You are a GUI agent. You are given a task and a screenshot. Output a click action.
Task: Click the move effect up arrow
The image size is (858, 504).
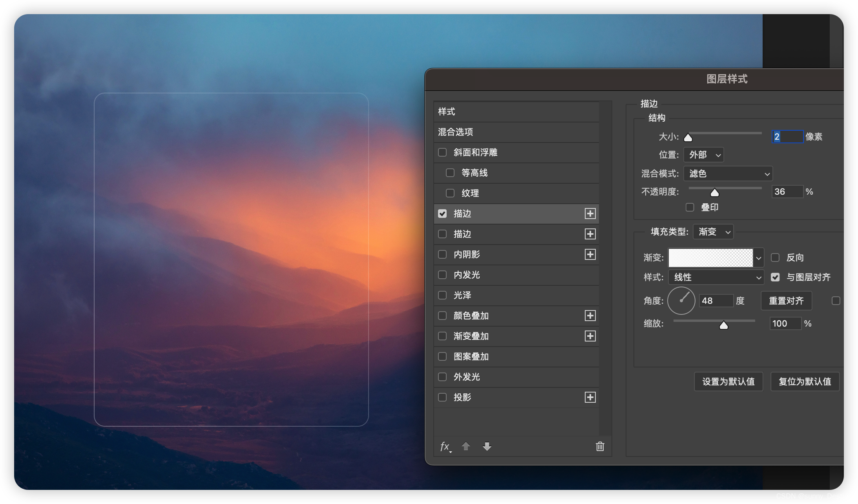tap(466, 446)
